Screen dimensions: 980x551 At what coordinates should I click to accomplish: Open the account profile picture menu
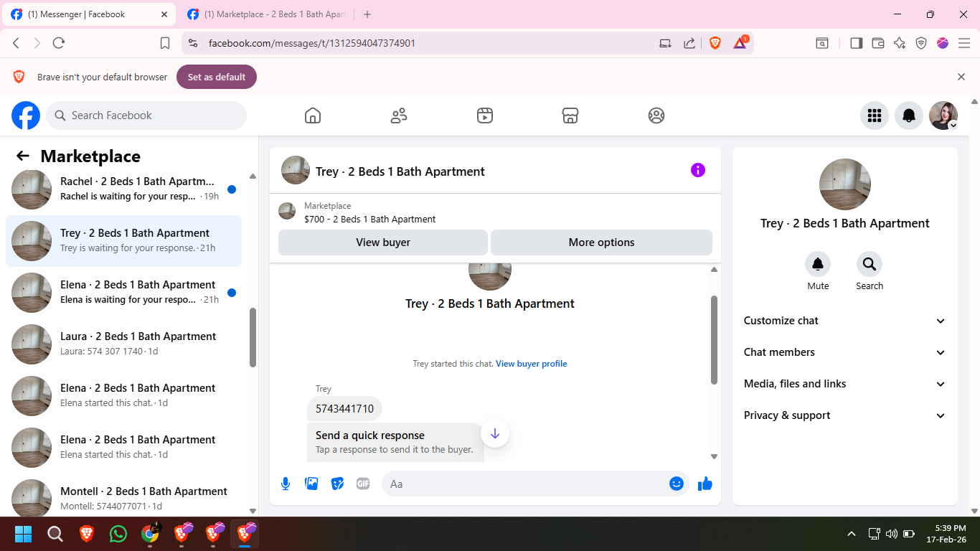943,116
